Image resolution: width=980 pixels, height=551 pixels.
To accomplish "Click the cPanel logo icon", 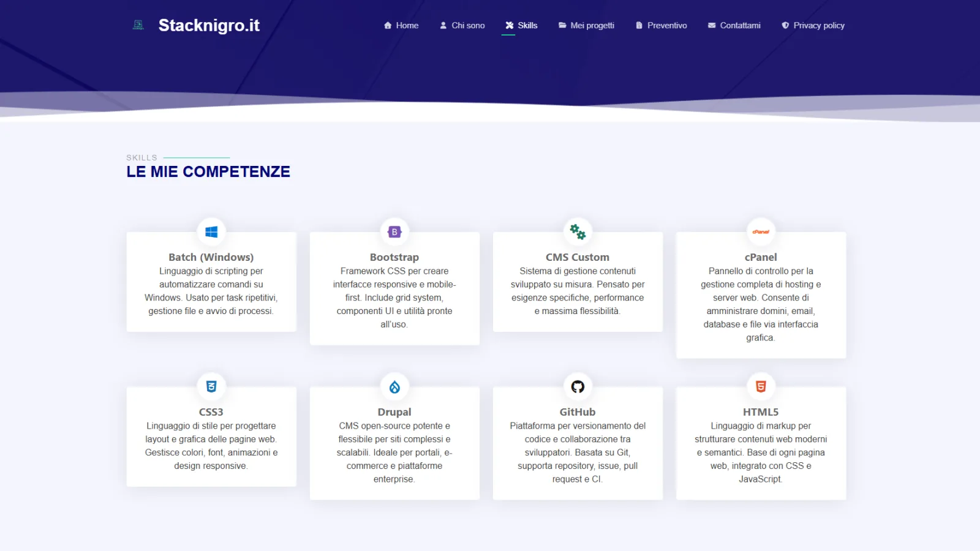I will pos(761,232).
